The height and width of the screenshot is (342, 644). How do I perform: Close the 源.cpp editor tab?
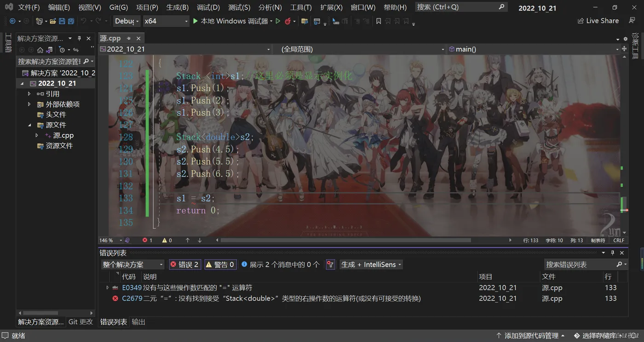138,39
